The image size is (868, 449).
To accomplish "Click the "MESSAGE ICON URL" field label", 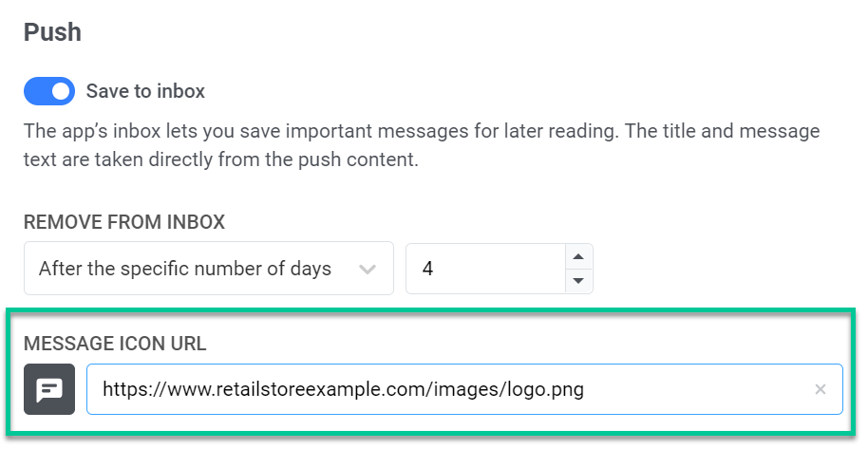I will (115, 344).
